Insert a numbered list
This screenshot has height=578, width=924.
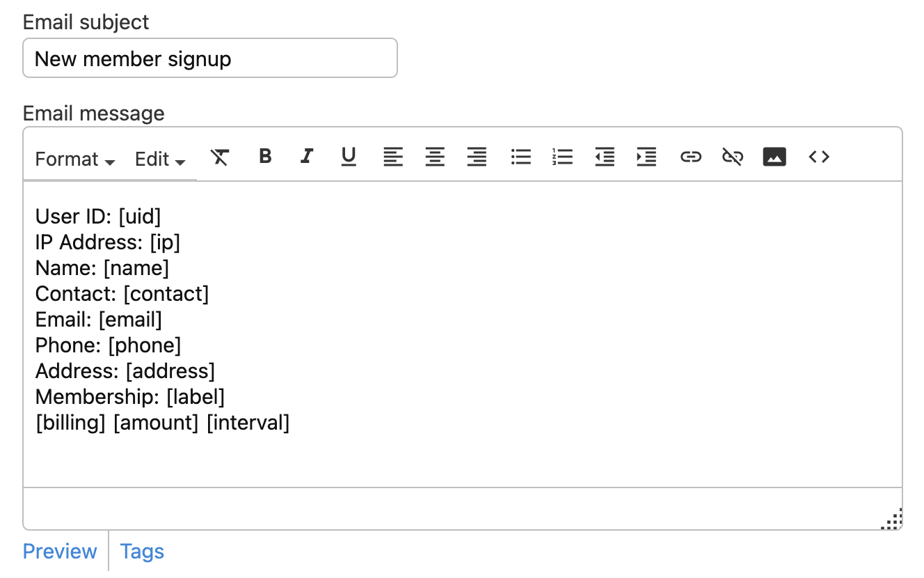(562, 157)
